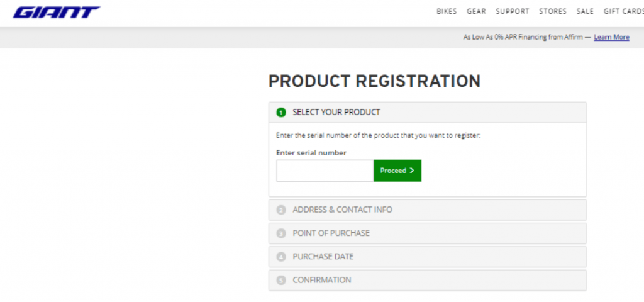Focus the serial number input field
Screen dimensions: 644x302
(325, 171)
